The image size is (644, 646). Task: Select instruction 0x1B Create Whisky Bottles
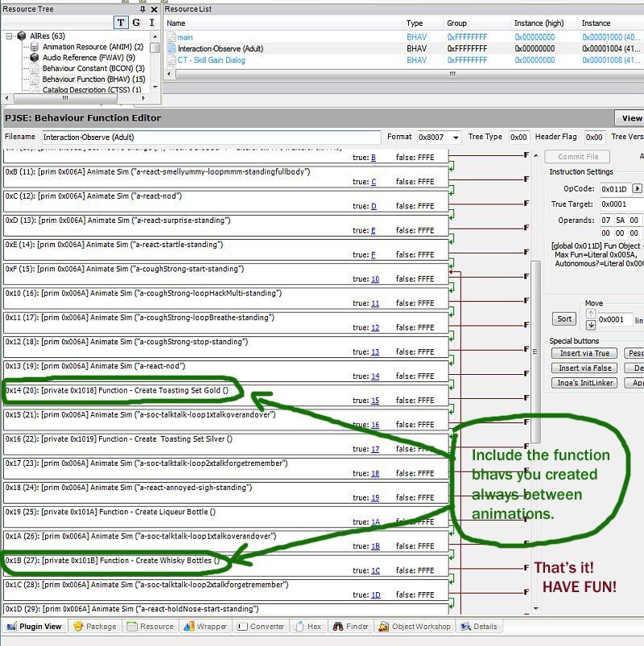(x=226, y=566)
